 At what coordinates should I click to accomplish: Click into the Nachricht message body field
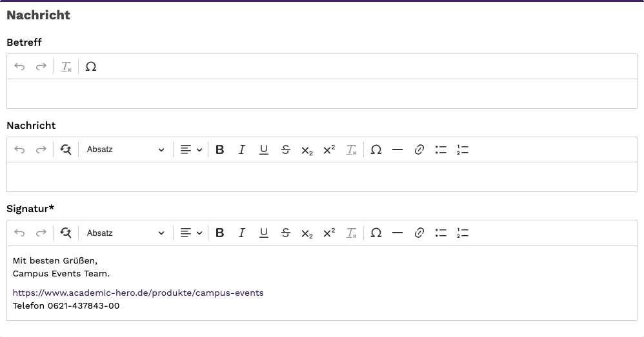[x=322, y=177]
